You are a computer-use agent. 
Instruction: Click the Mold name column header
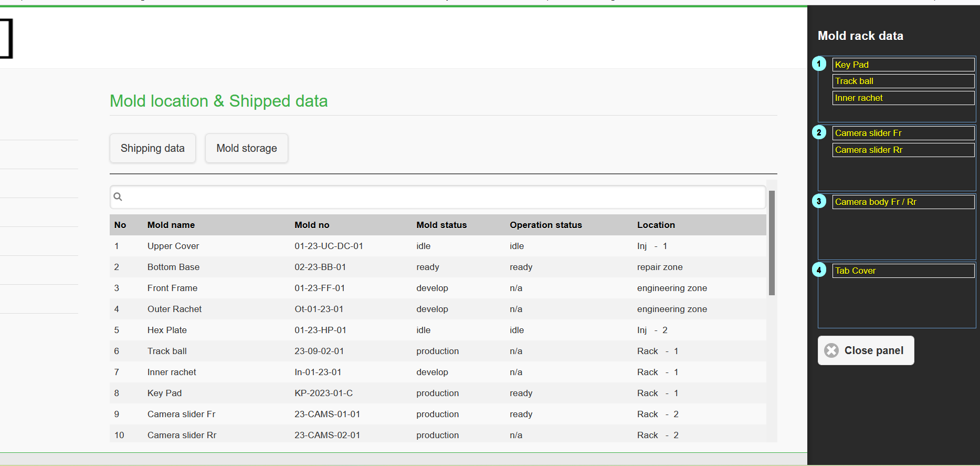click(x=171, y=225)
